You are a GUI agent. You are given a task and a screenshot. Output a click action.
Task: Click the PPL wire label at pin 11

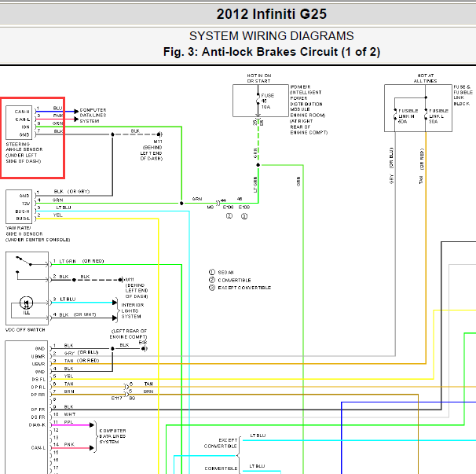(x=68, y=422)
